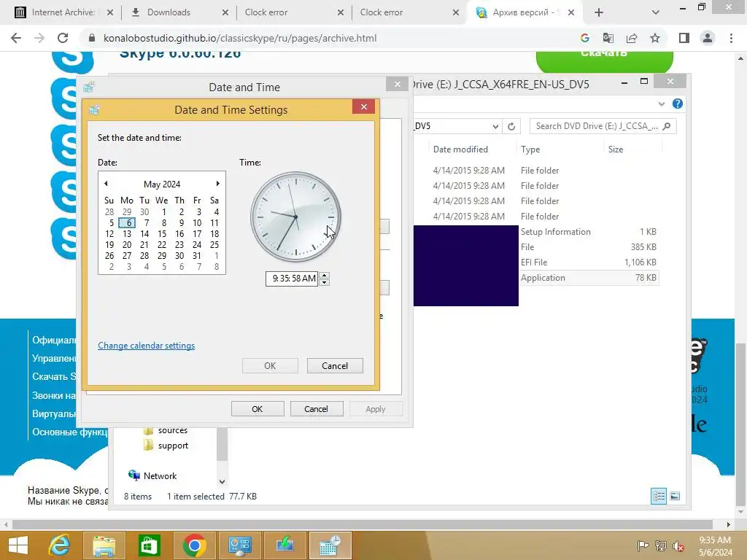The width and height of the screenshot is (747, 560).
Task: Open Change calendar settings link
Action: (x=146, y=346)
